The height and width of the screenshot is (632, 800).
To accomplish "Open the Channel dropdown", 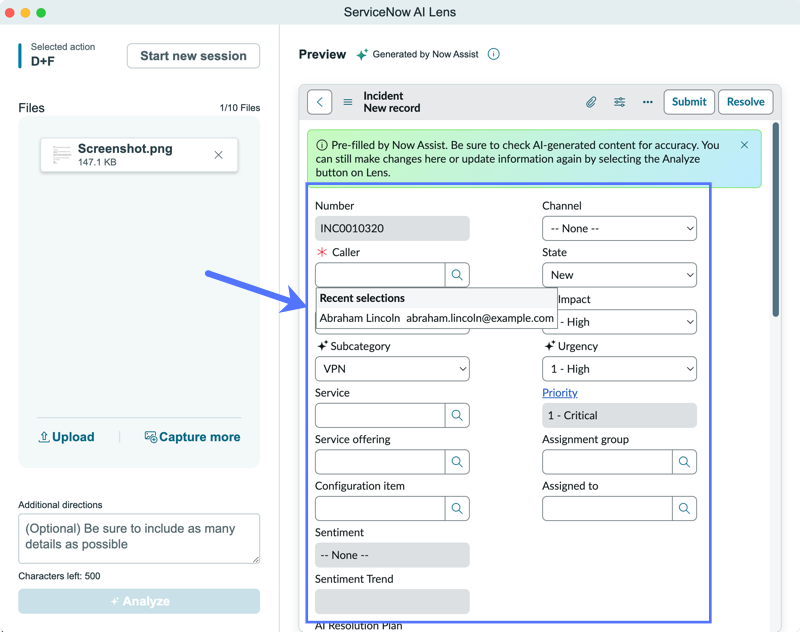I will [x=619, y=229].
